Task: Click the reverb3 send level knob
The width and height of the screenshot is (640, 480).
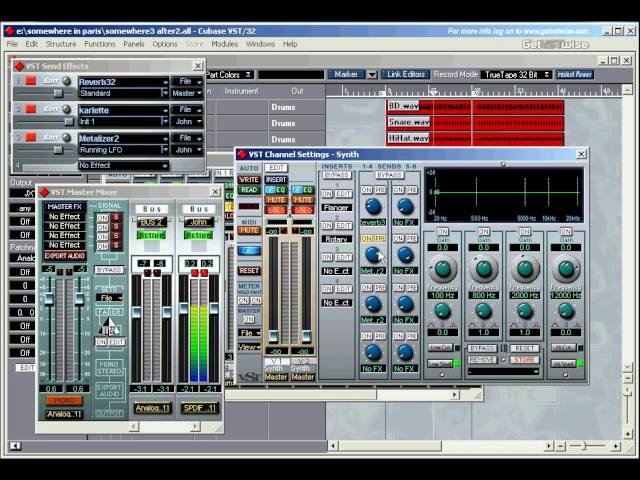Action: (x=373, y=207)
